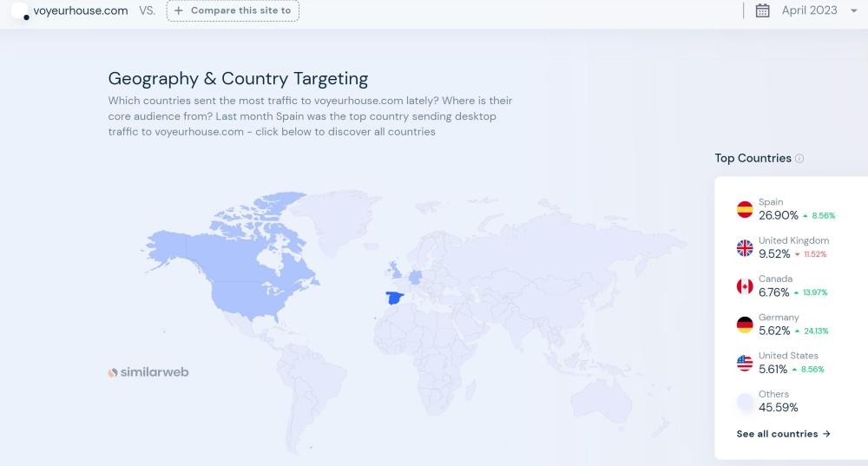
Task: Click the voyeurhouse.com site favicon
Action: (19, 10)
